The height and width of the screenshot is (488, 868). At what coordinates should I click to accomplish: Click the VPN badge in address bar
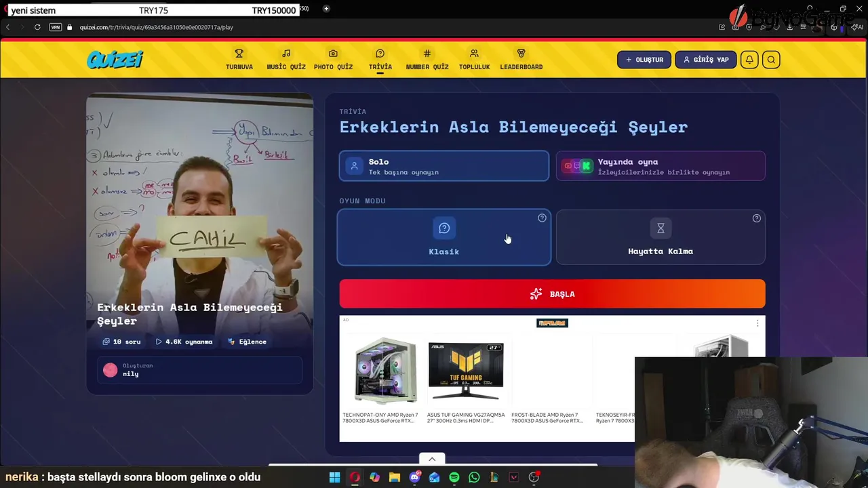pyautogui.click(x=56, y=27)
